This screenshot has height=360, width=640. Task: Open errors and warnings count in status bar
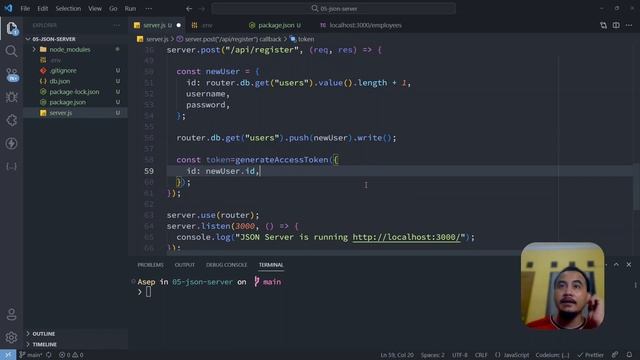point(71,355)
